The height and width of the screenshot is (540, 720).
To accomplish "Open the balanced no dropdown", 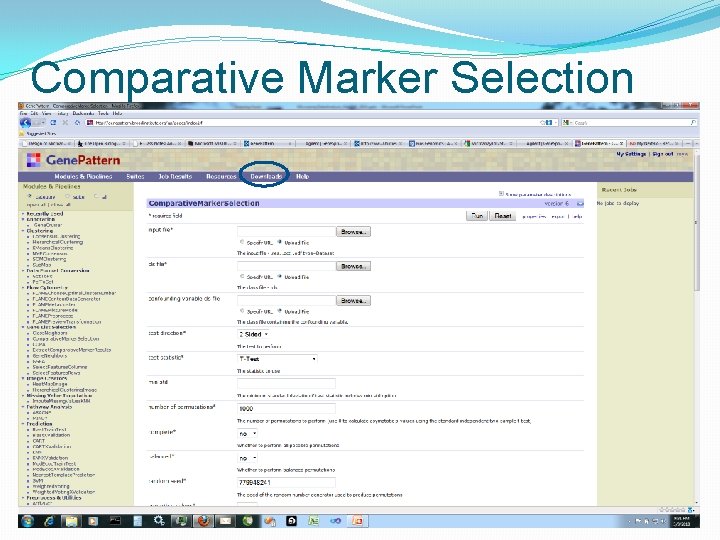I will [248, 458].
